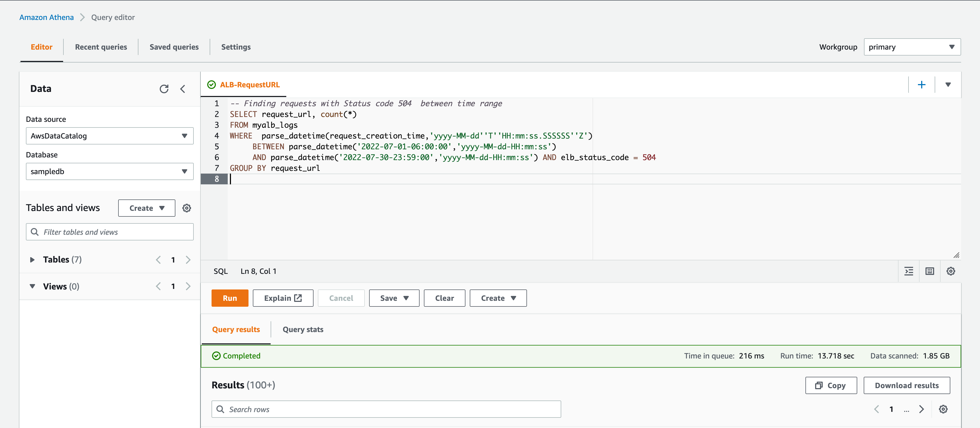Run the query
The width and height of the screenshot is (980, 428).
tap(230, 298)
